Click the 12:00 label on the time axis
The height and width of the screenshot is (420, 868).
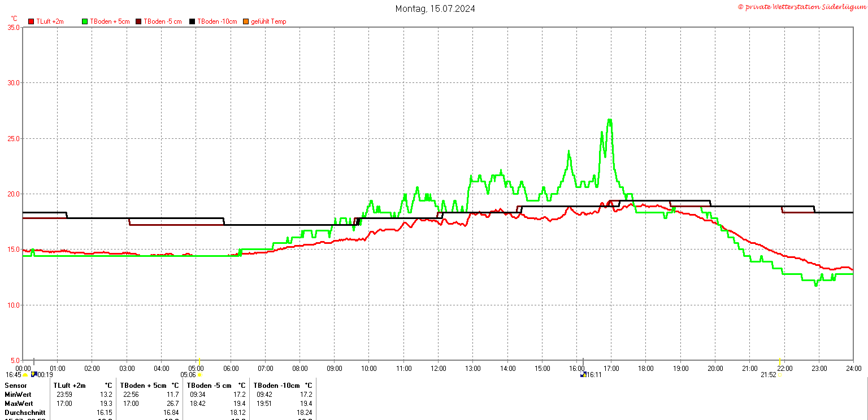(438, 369)
